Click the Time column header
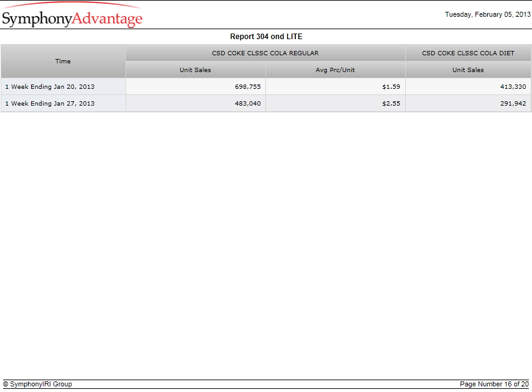This screenshot has height=392, width=532. point(63,62)
